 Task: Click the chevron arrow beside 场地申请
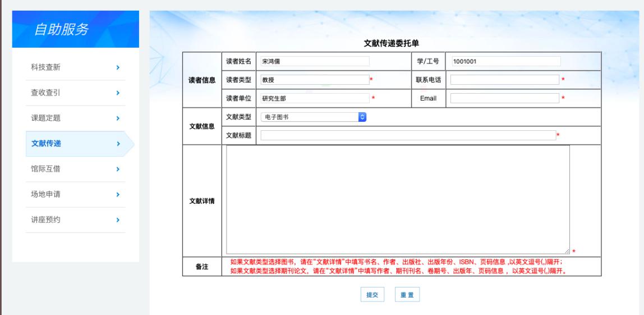pyautogui.click(x=118, y=194)
